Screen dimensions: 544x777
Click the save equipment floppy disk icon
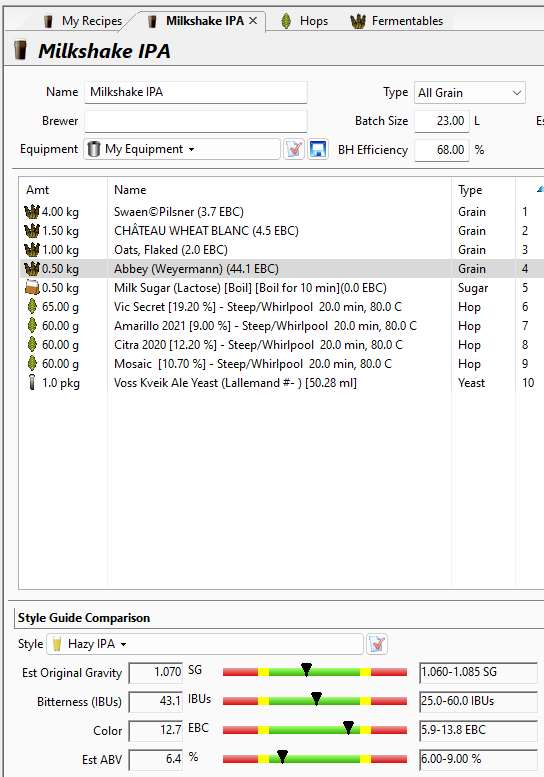(318, 149)
